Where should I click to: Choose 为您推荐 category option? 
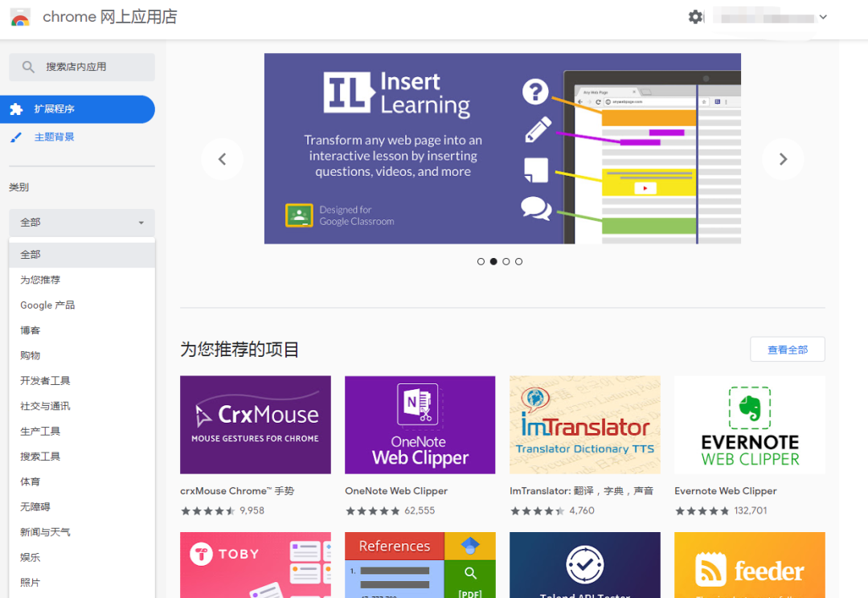(82, 281)
